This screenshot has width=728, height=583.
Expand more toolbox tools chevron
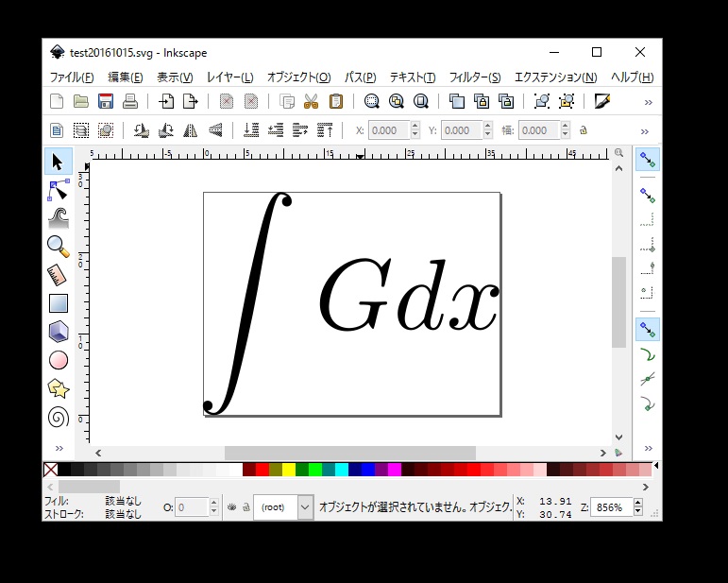point(59,448)
